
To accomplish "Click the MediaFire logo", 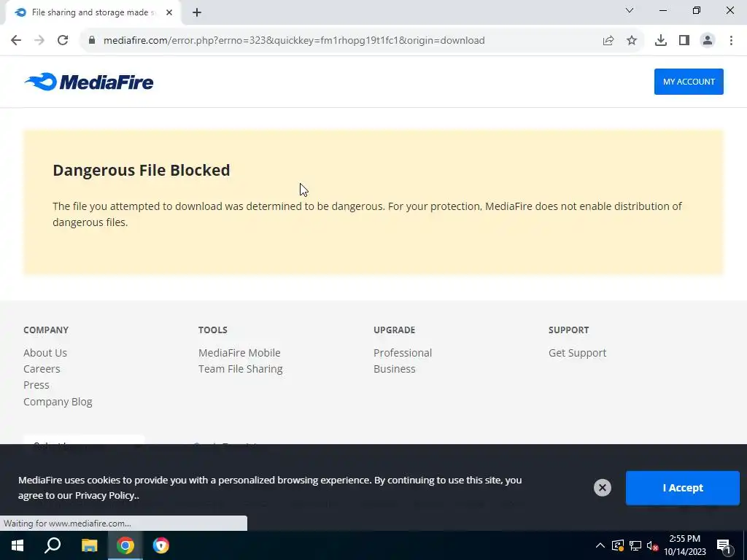I will 89,82.
